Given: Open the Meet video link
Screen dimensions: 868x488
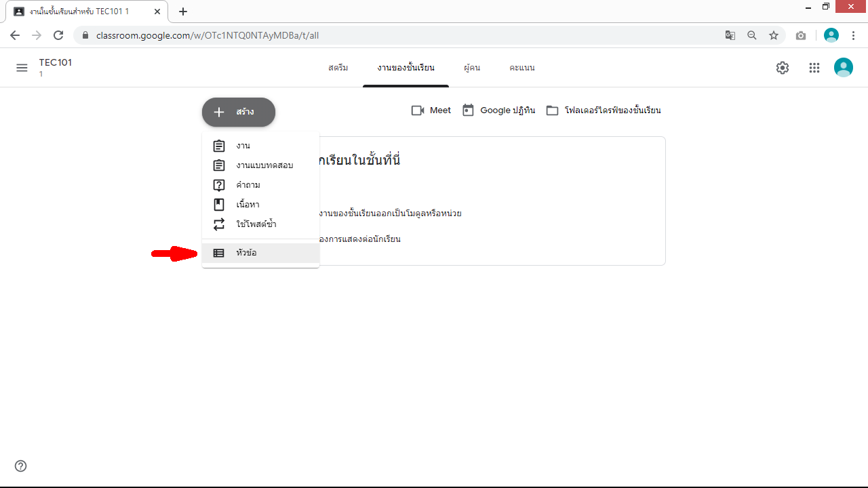Looking at the screenshot, I should 431,110.
